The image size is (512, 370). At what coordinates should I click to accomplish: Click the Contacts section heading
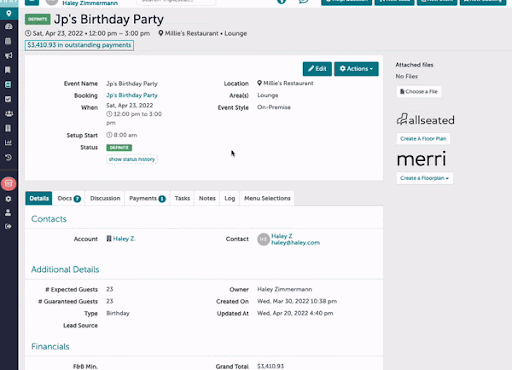point(49,219)
